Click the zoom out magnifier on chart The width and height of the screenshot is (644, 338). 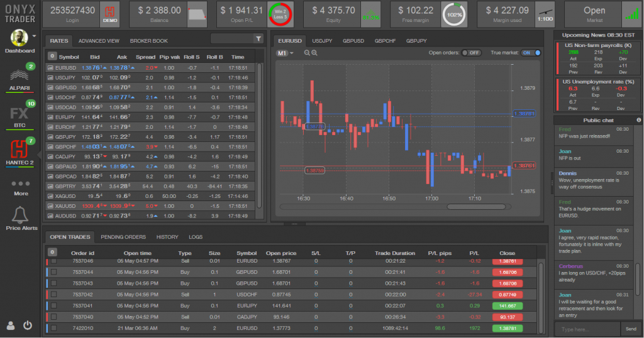tap(307, 53)
